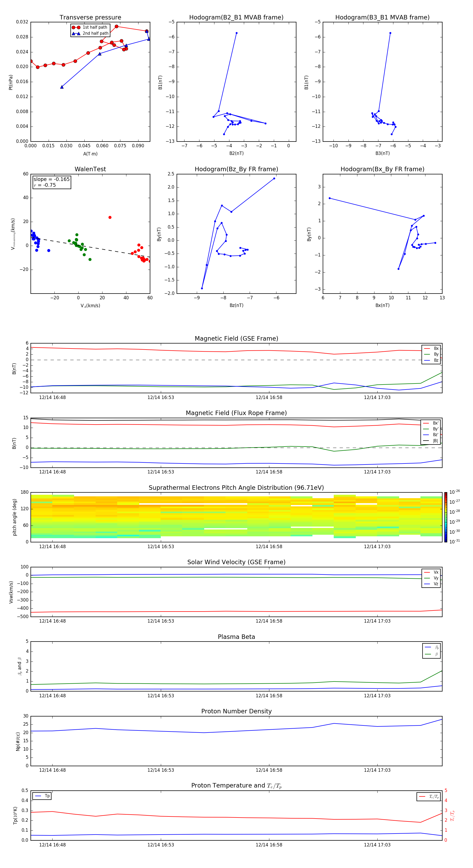Click the red Te/Tp legend box
The width and height of the screenshot is (473, 868).
pos(429,796)
